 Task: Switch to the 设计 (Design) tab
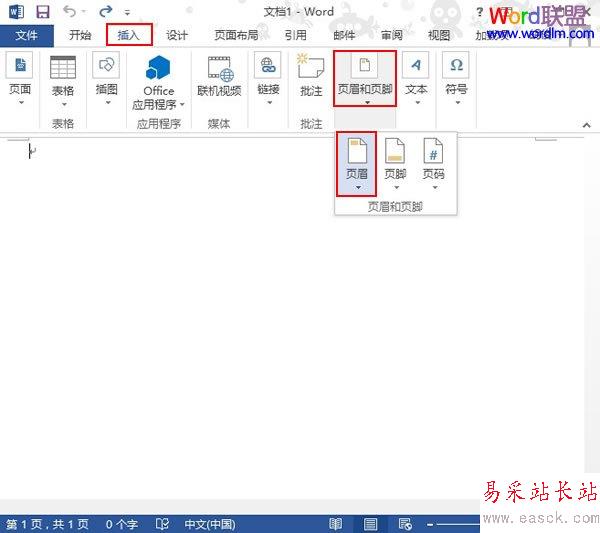[177, 35]
